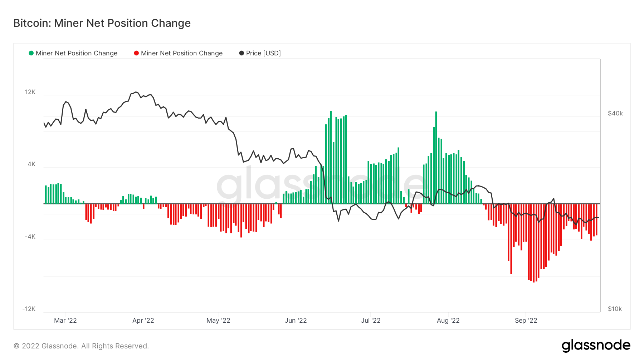Viewport: 644px width, 362px height.
Task: Click the $40k right axis label
Action: [615, 114]
